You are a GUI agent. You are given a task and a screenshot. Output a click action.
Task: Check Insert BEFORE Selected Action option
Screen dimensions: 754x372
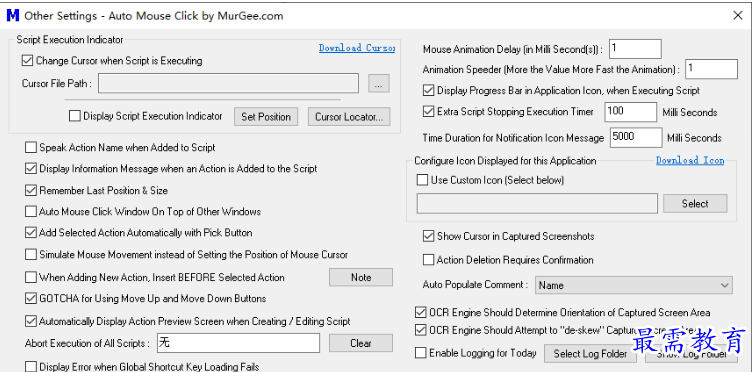(31, 277)
